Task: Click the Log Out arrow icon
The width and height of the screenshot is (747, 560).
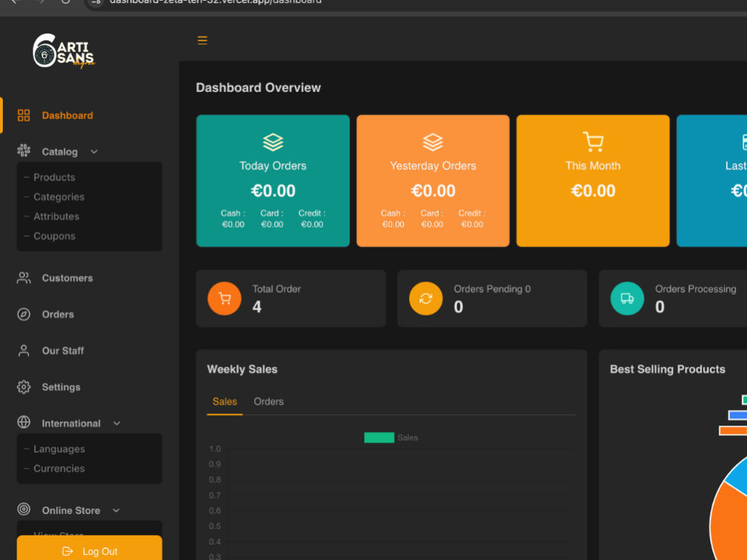Action: [67, 551]
